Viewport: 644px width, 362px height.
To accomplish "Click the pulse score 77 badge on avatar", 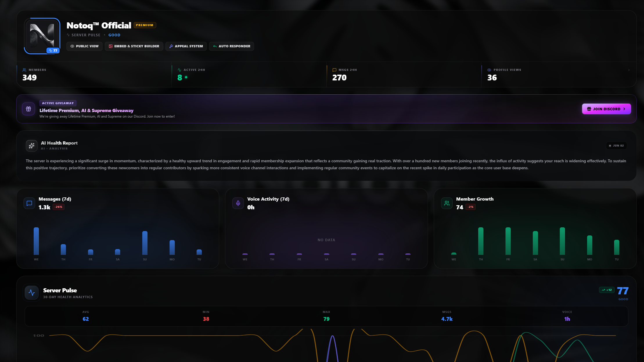I will [x=53, y=51].
